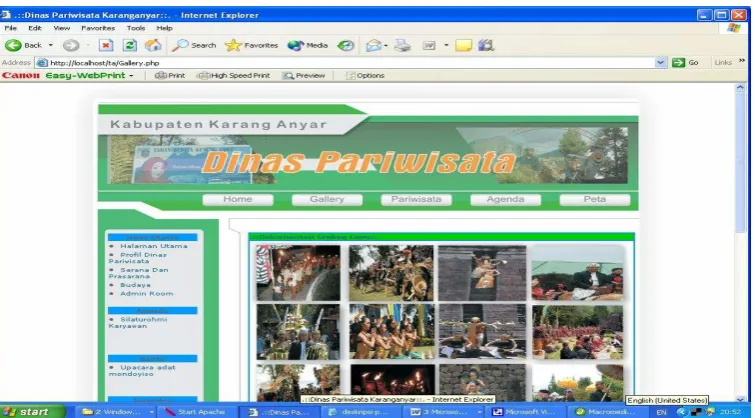Open the Profil Dinas Pariwisata link
This screenshot has width=755, height=418.
click(138, 258)
